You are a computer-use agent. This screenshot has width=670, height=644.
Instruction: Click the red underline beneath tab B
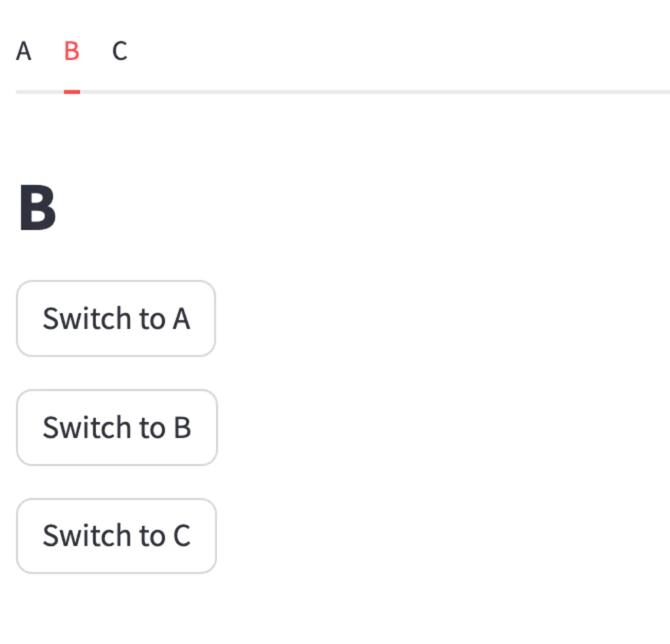coord(72,92)
